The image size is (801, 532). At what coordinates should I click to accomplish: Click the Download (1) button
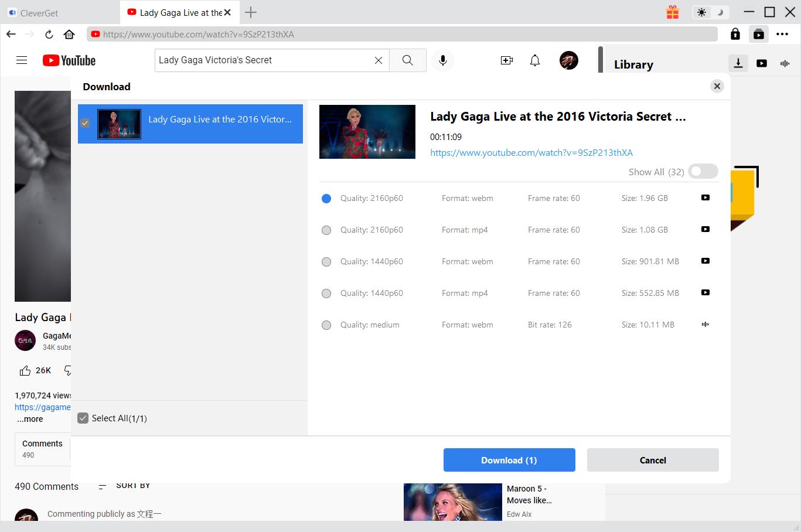click(509, 460)
